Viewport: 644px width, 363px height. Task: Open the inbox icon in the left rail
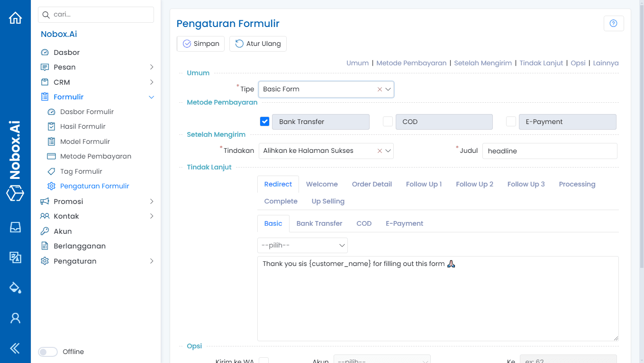click(x=15, y=227)
